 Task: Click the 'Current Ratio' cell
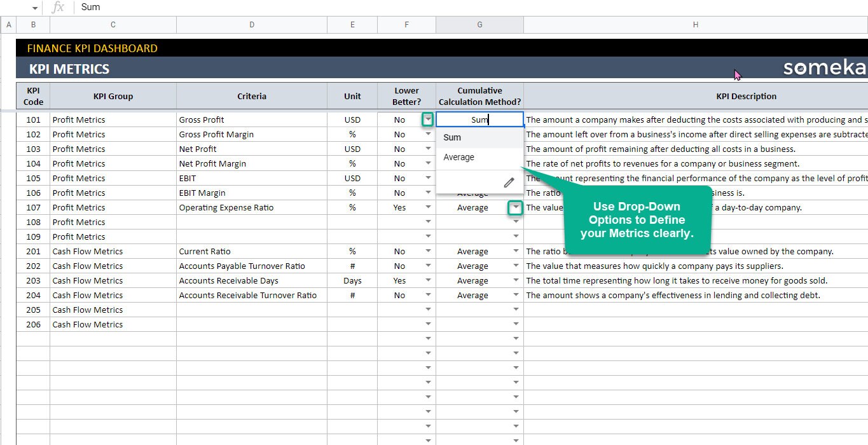coord(252,251)
